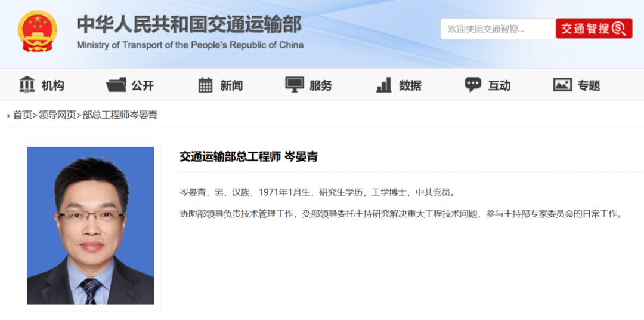Image resolution: width=644 pixels, height=320 pixels.
Task: Click the folder icon beside 公开
Action: (116, 85)
